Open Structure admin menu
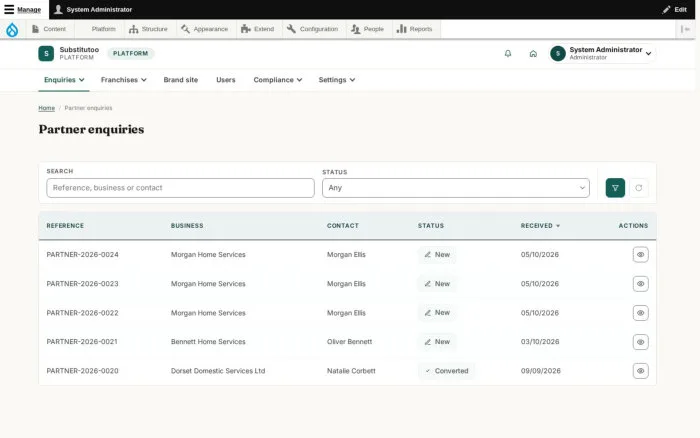The width and height of the screenshot is (700, 438). pyautogui.click(x=148, y=29)
